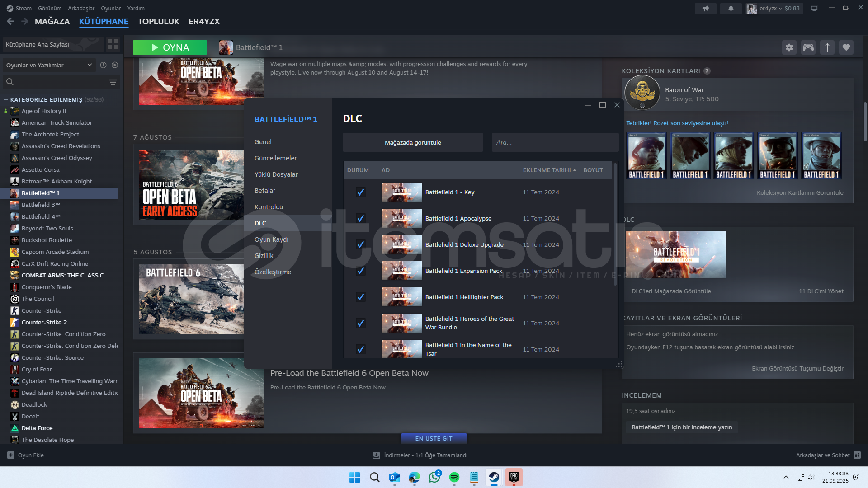Filter by ready-to-play icon
Image resolution: width=868 pixels, height=488 pixels.
[x=115, y=65]
